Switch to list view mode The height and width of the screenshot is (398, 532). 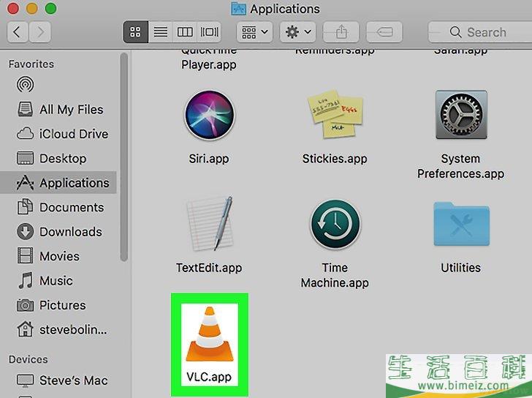point(160,32)
